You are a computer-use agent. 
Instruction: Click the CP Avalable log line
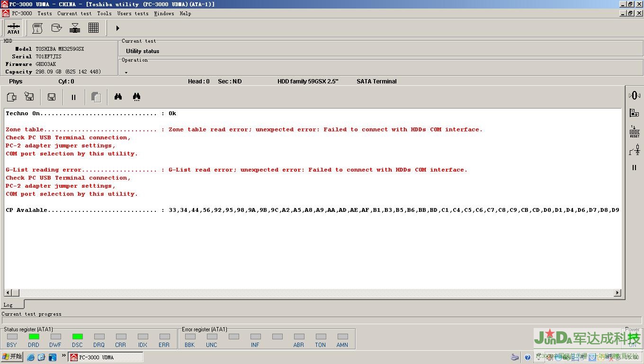coord(313,210)
